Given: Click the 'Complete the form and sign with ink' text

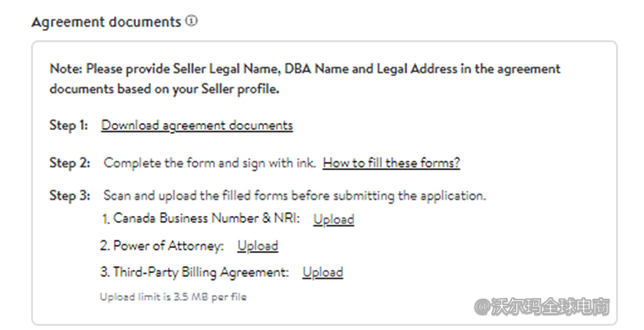Looking at the screenshot, I should tap(209, 163).
